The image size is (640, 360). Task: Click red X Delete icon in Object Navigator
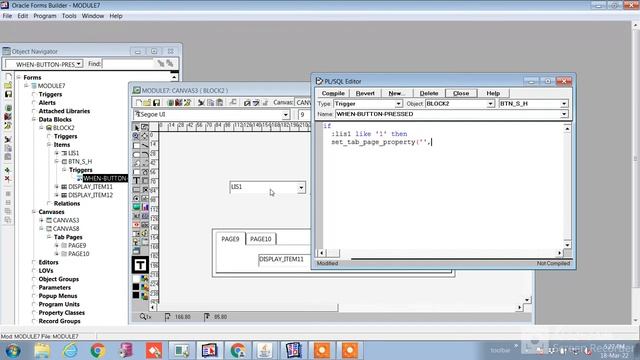coord(8,179)
